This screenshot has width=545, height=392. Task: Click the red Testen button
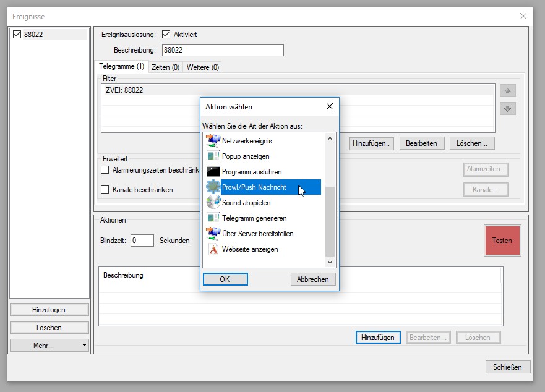(502, 239)
